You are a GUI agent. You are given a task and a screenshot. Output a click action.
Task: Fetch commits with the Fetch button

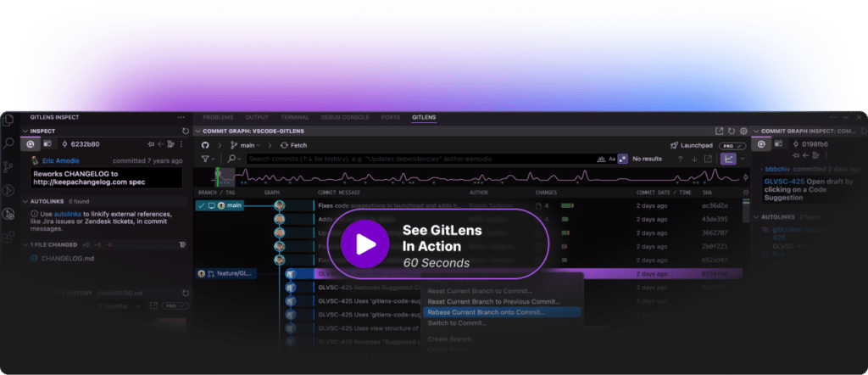pyautogui.click(x=293, y=145)
